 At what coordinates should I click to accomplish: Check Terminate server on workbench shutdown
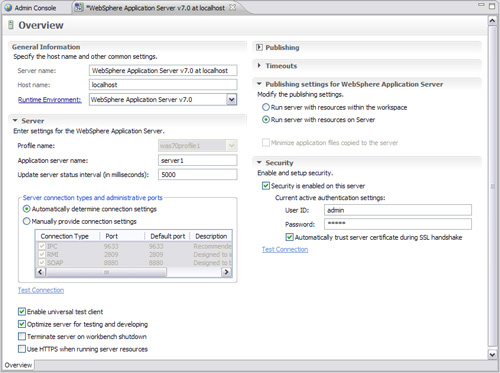coord(22,336)
